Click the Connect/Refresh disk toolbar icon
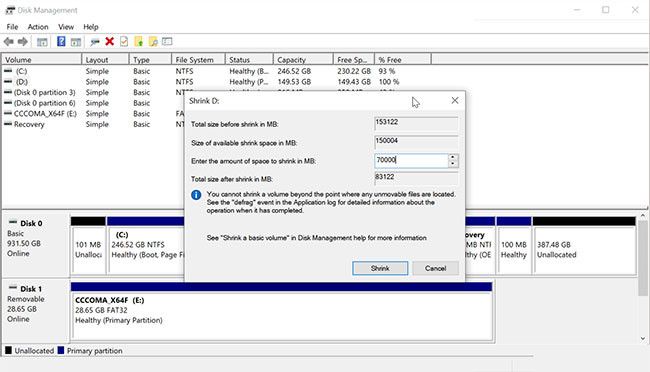The image size is (650, 372). (x=95, y=41)
